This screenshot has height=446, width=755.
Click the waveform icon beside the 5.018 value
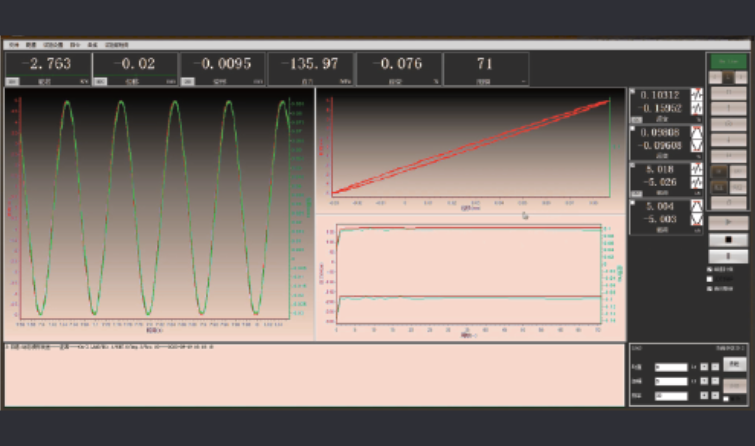point(697,170)
